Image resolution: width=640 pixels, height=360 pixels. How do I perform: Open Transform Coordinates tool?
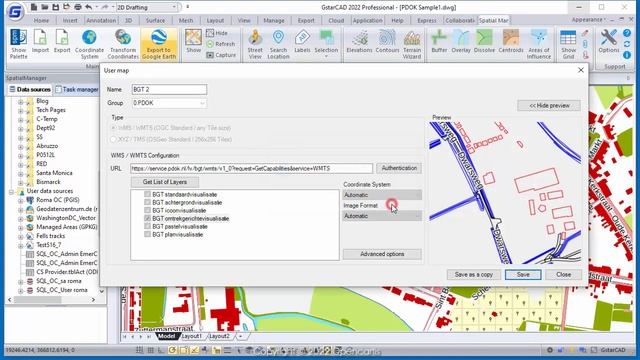[123, 44]
